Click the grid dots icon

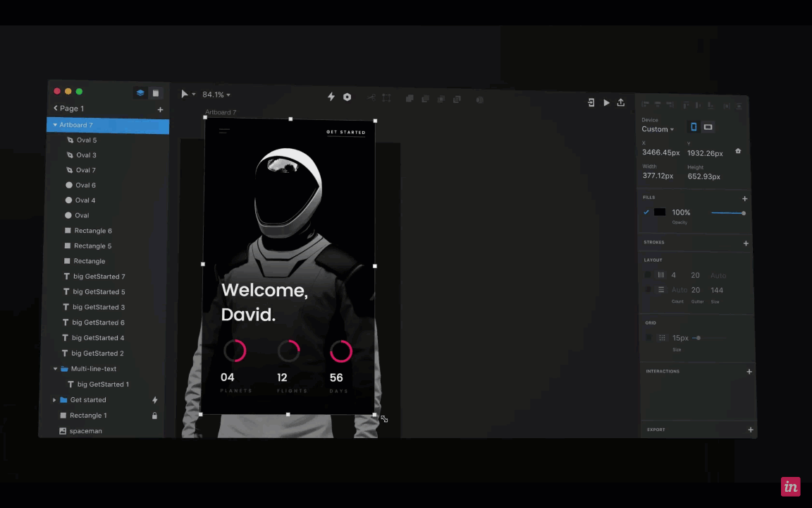coord(662,338)
